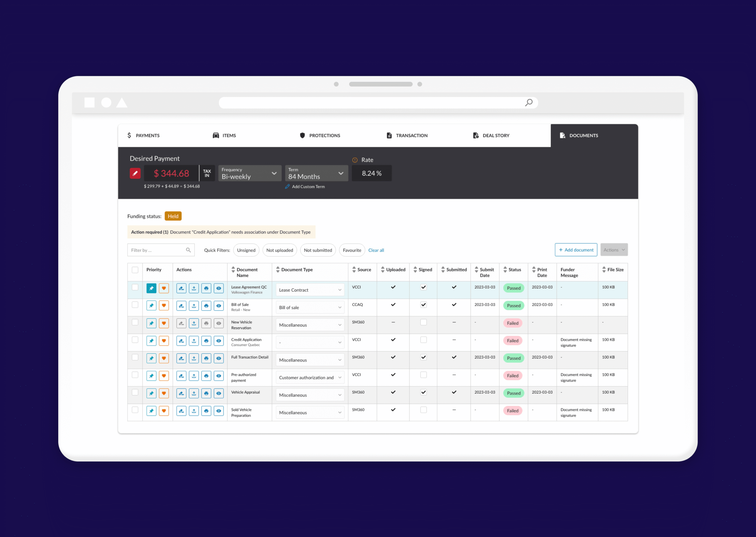The height and width of the screenshot is (537, 756).
Task: Click the Clear all quick filters link
Action: (x=376, y=250)
